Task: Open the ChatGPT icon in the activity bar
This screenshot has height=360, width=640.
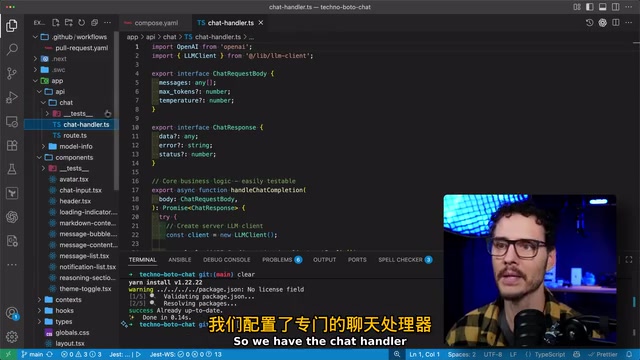Action: click(12, 217)
